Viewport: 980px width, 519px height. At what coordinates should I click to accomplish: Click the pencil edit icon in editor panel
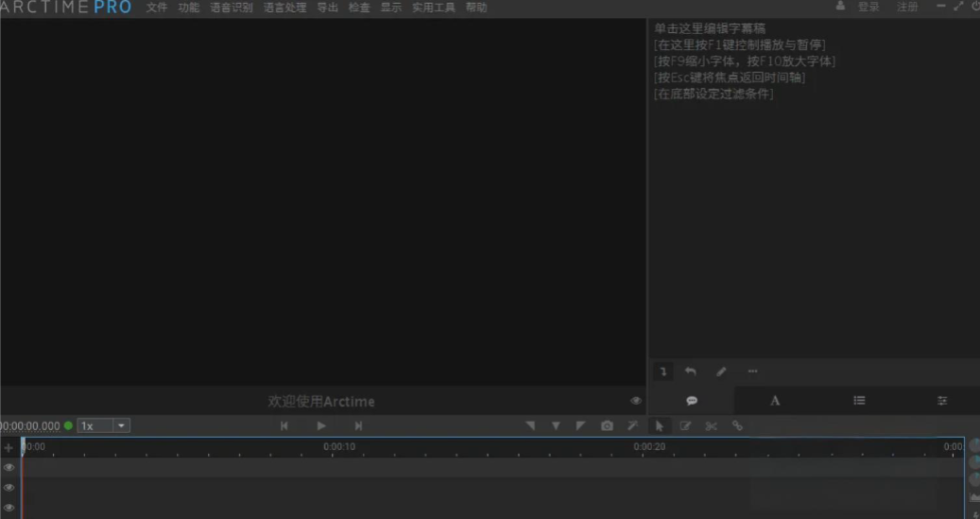(x=721, y=372)
